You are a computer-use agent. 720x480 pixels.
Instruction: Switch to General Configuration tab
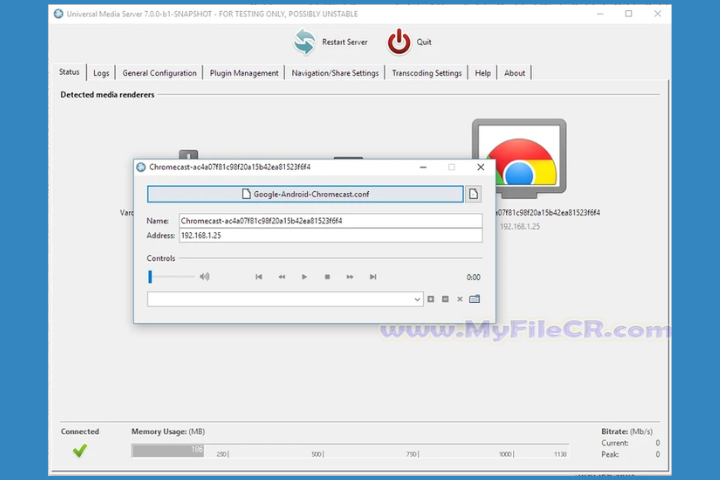click(159, 73)
